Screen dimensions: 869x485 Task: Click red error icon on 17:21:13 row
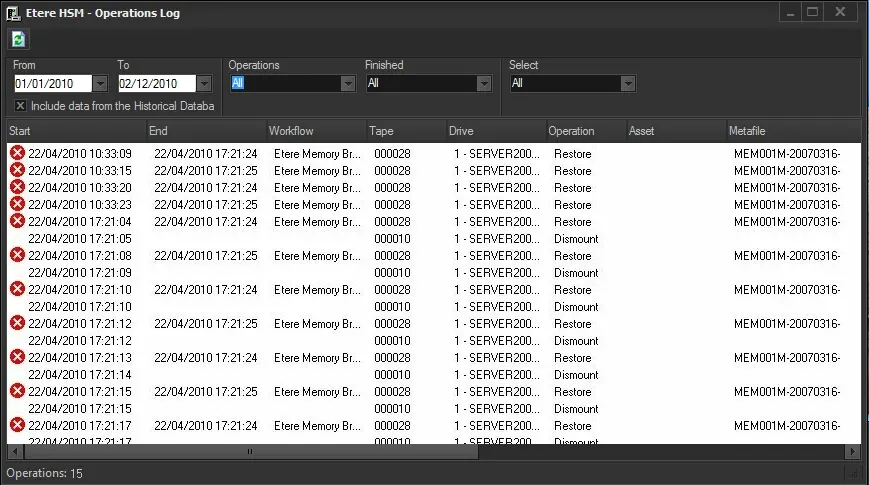pyautogui.click(x=17, y=357)
